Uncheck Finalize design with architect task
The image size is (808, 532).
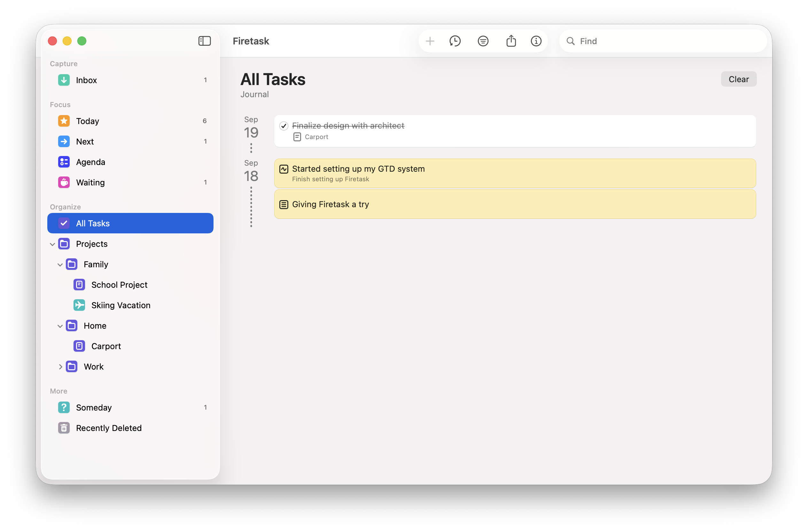284,126
